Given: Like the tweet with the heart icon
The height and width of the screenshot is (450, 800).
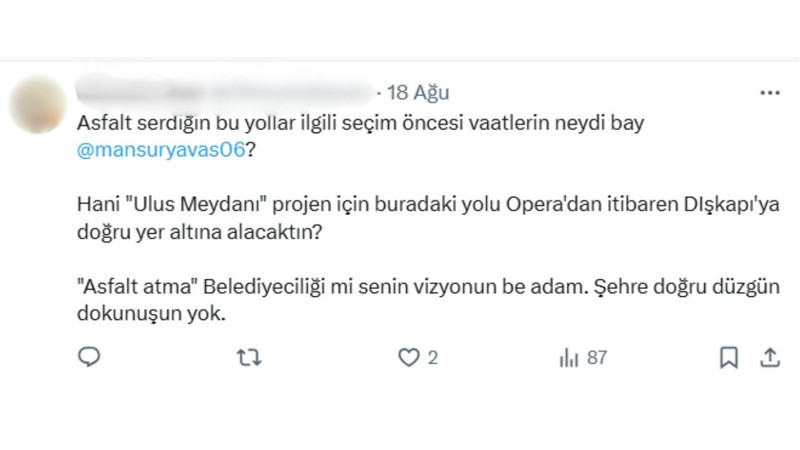Looking at the screenshot, I should coord(407,357).
